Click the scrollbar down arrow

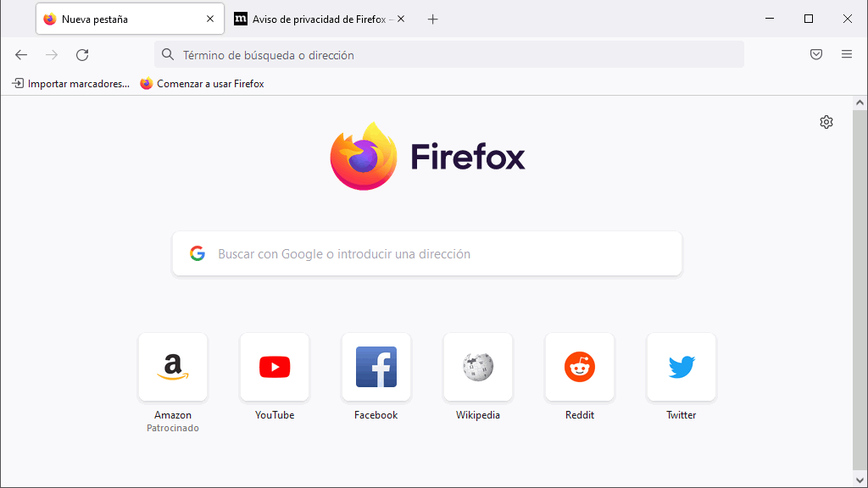(860, 480)
